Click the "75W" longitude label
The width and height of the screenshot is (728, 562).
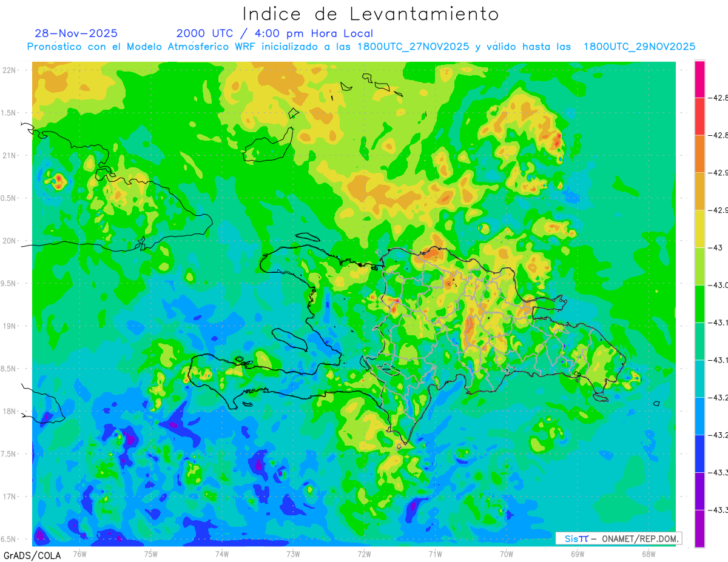[151, 554]
